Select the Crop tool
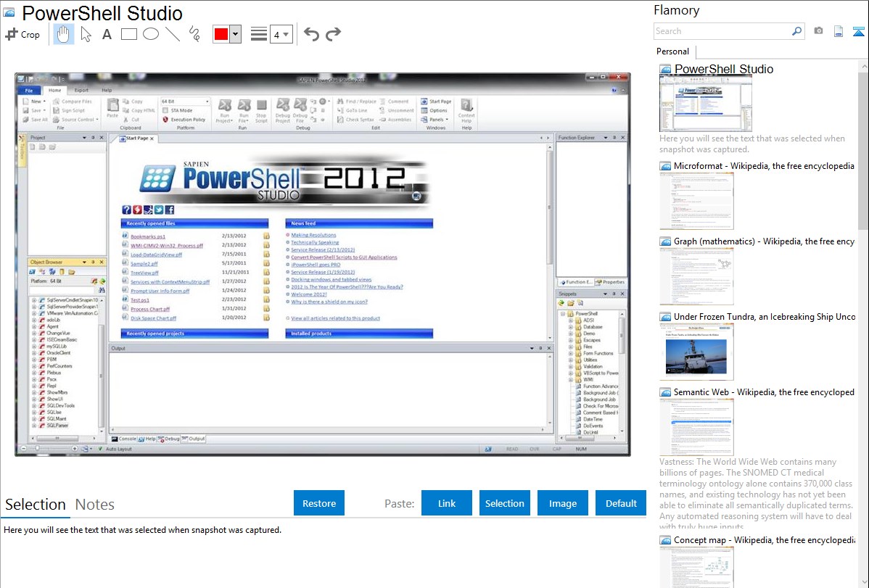This screenshot has width=869, height=588. (x=22, y=34)
